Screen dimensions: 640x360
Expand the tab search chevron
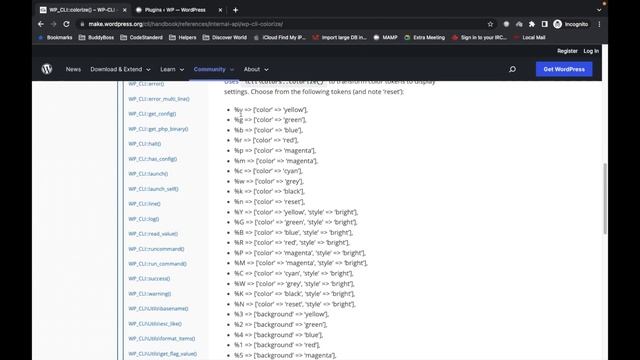599,10
